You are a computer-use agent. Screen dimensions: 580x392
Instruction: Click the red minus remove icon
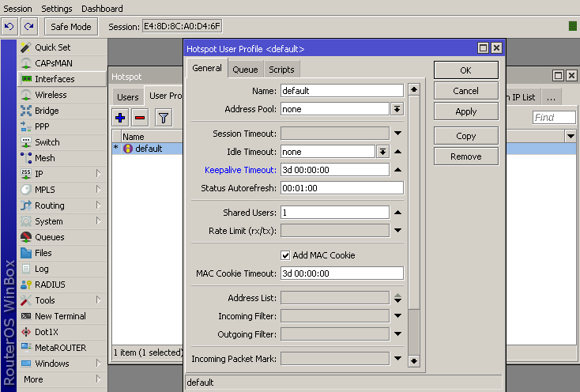(x=140, y=118)
